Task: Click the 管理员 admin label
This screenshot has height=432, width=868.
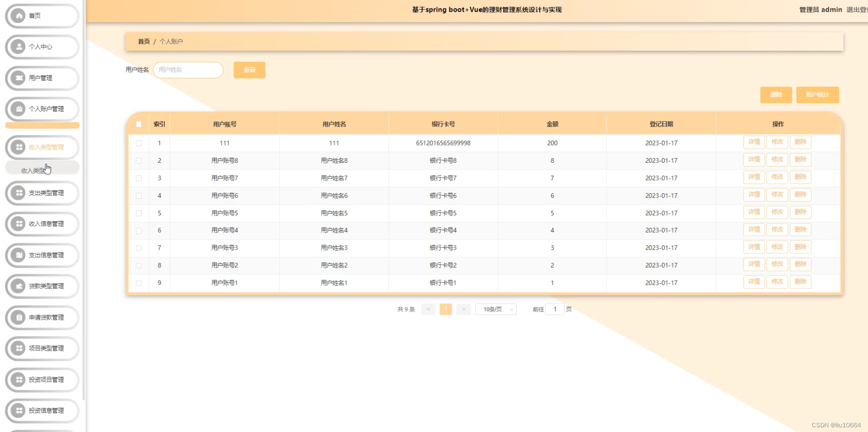Action: click(x=821, y=10)
